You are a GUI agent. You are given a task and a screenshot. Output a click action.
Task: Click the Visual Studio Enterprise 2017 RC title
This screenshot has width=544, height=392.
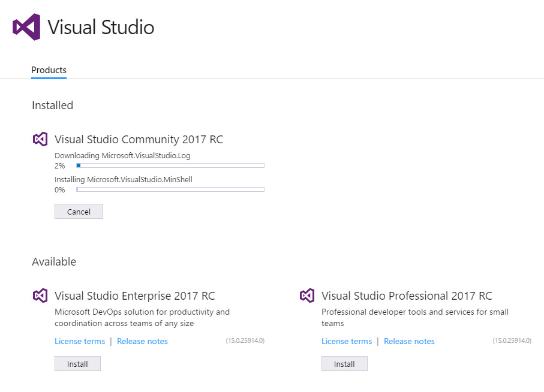[x=134, y=296]
